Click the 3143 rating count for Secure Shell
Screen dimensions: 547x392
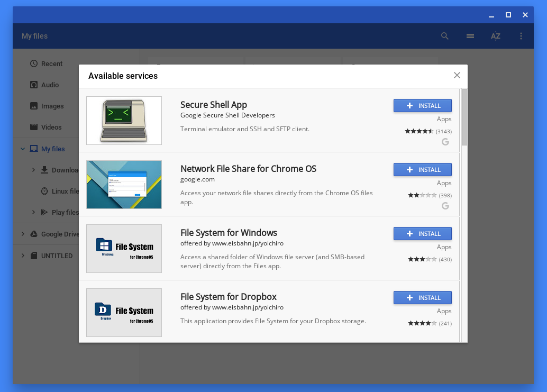coord(444,132)
